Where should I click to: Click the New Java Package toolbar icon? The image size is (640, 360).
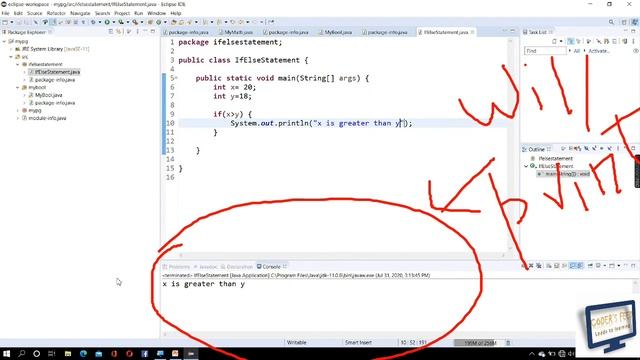(150, 22)
